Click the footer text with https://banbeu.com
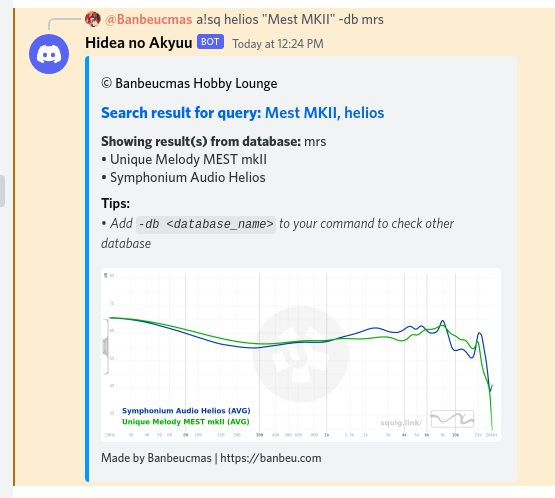Viewport: 555px width, 498px height. pos(211,458)
